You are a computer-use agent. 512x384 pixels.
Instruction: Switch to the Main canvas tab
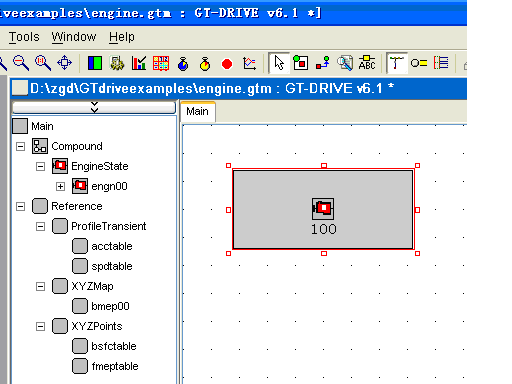click(x=197, y=111)
